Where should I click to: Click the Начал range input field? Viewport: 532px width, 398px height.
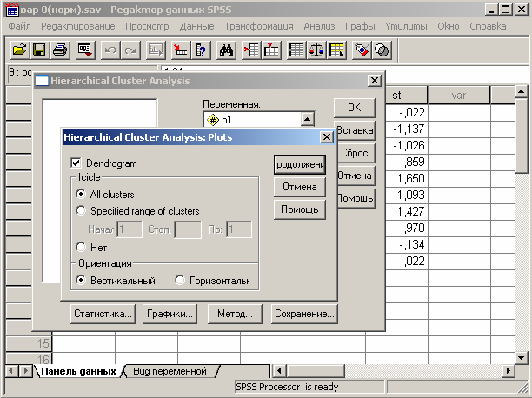click(x=130, y=229)
